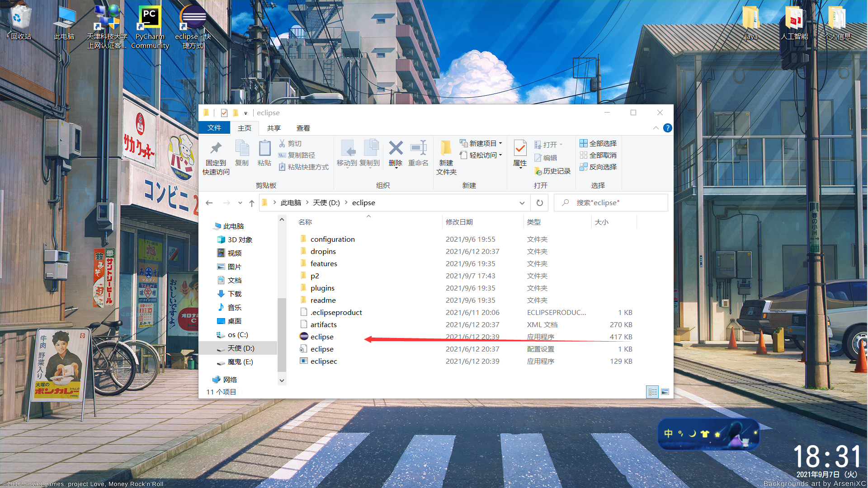Click the Rename (重命名) icon
The width and height of the screenshot is (868, 488).
point(418,148)
